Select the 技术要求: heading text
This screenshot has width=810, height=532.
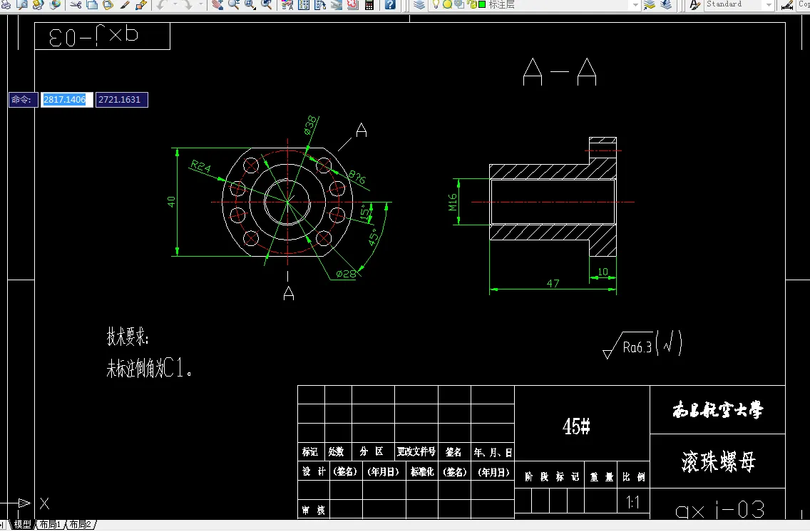click(x=128, y=337)
